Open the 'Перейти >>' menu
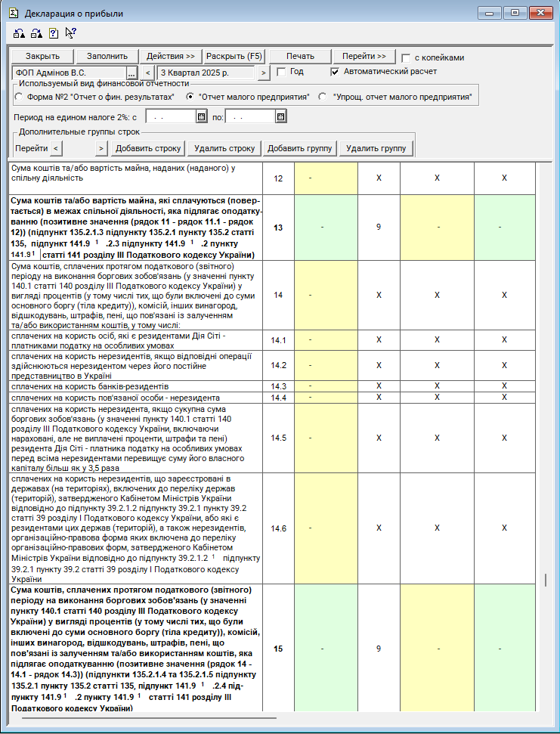The height and width of the screenshot is (734, 560). point(364,57)
